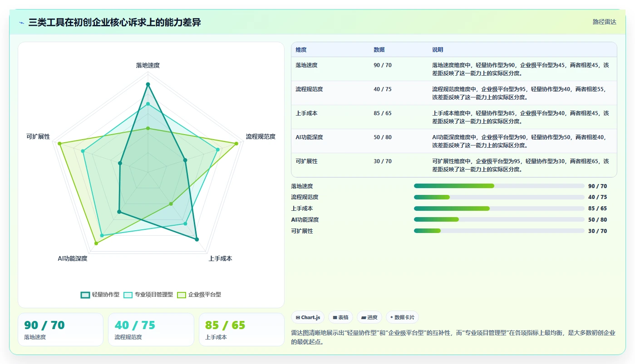Click the 进度 tag chip
This screenshot has height=364, width=635.
[x=369, y=317]
